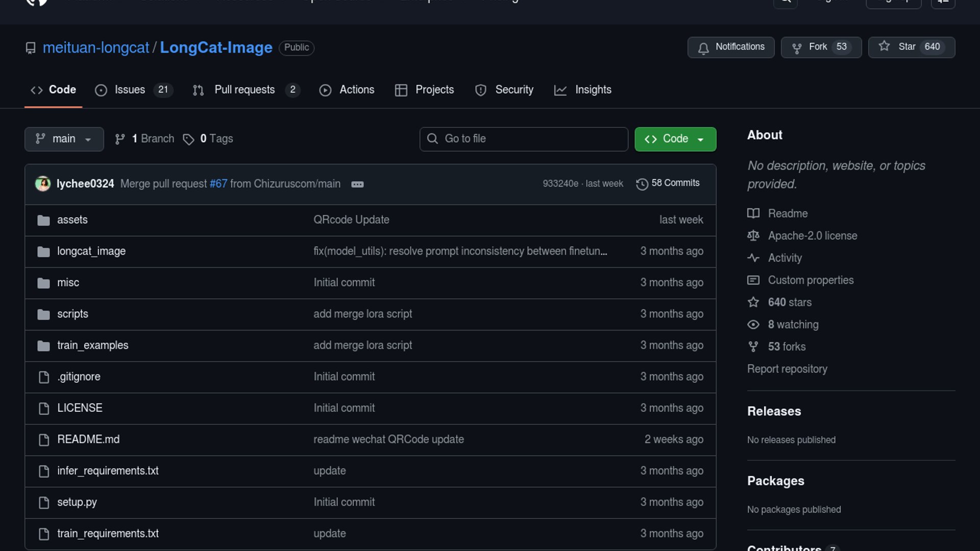This screenshot has height=551, width=980.
Task: Click the Tags label icon
Action: [x=188, y=139]
